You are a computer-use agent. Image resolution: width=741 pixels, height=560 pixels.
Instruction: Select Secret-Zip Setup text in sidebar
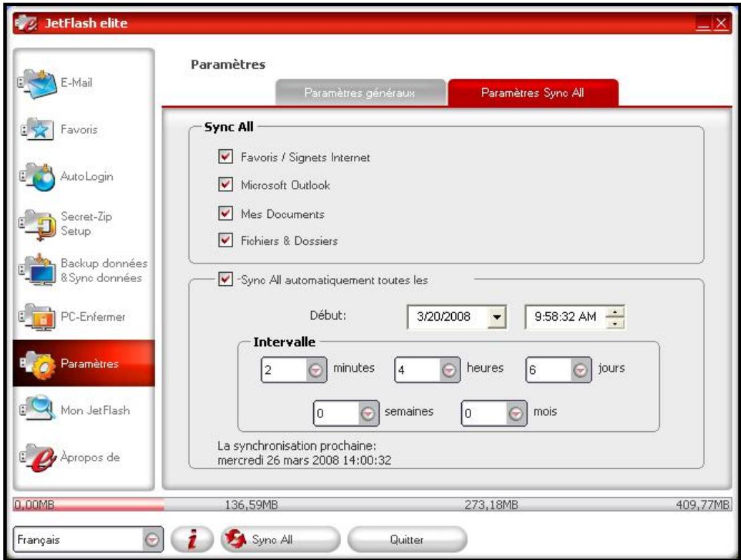pos(87,224)
